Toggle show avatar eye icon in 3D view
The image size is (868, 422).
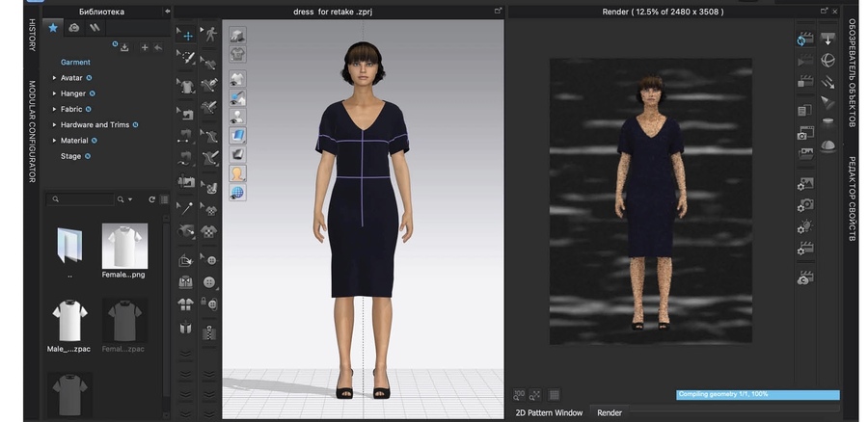pyautogui.click(x=237, y=117)
